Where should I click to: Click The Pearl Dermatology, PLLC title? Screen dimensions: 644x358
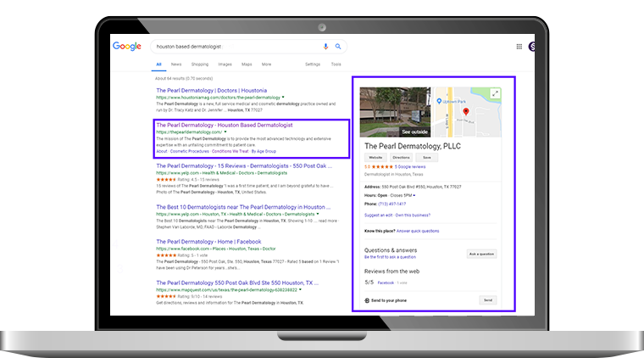click(x=413, y=146)
